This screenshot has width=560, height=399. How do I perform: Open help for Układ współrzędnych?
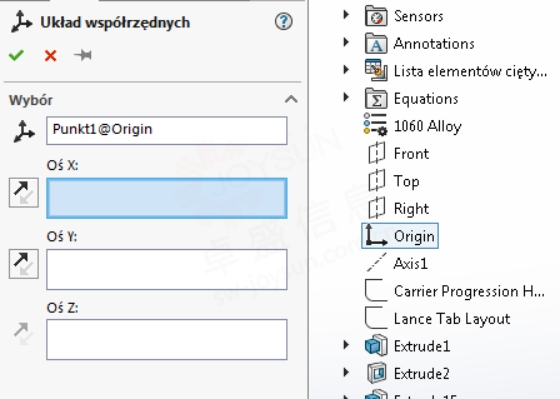[284, 21]
